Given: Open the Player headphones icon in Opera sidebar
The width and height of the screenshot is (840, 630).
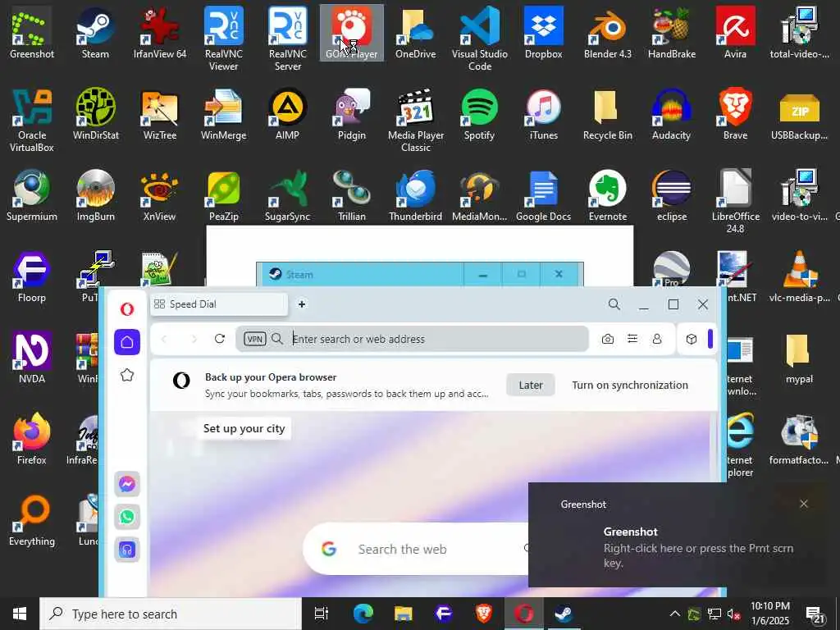Looking at the screenshot, I should pyautogui.click(x=127, y=550).
